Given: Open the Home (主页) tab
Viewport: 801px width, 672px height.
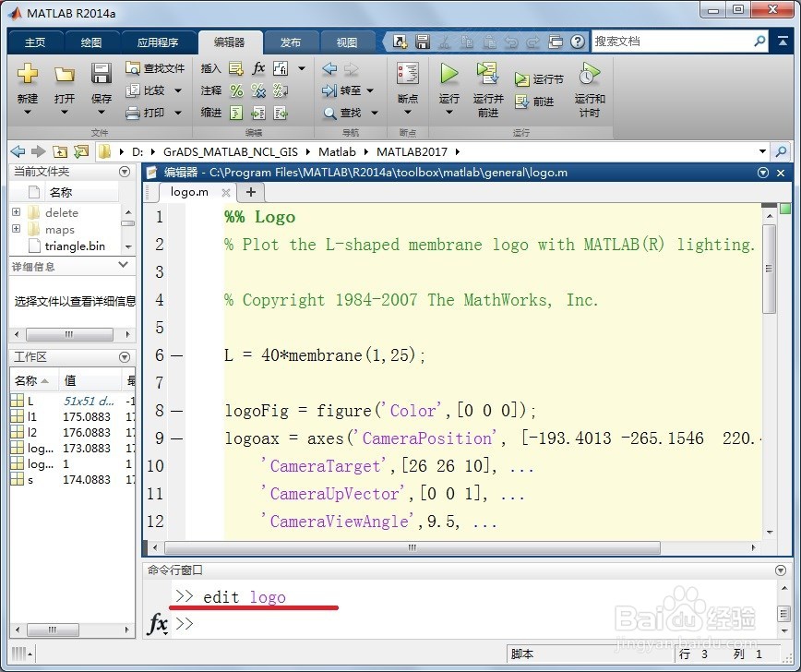Looking at the screenshot, I should (x=35, y=42).
